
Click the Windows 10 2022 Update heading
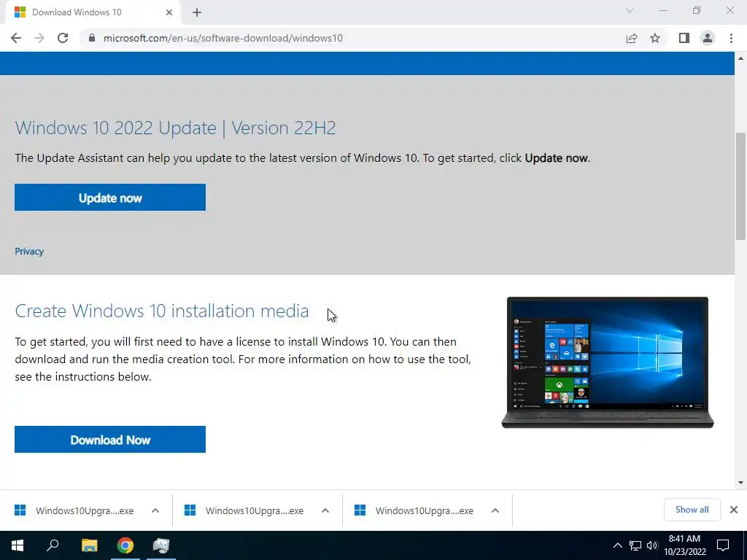(175, 128)
